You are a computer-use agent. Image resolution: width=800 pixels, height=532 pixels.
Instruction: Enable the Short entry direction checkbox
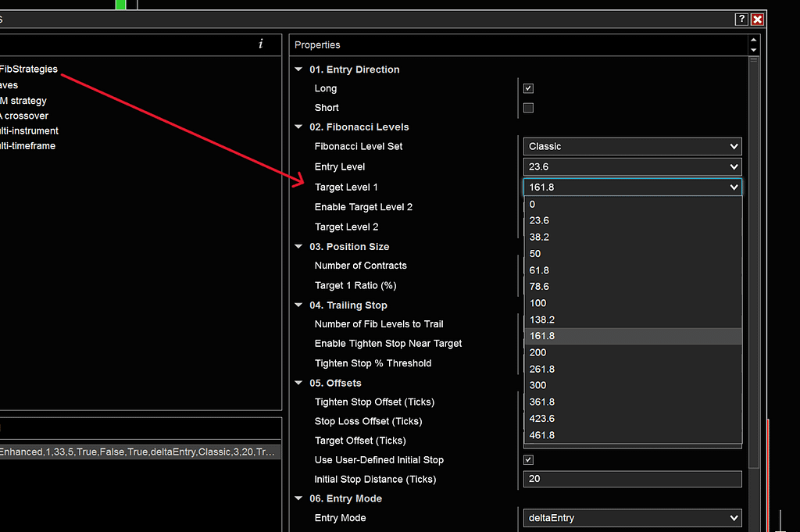pos(528,107)
